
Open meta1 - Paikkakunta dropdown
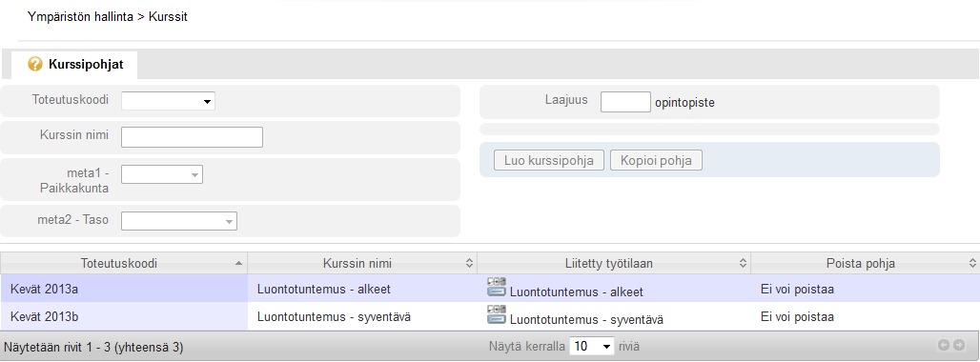162,174
